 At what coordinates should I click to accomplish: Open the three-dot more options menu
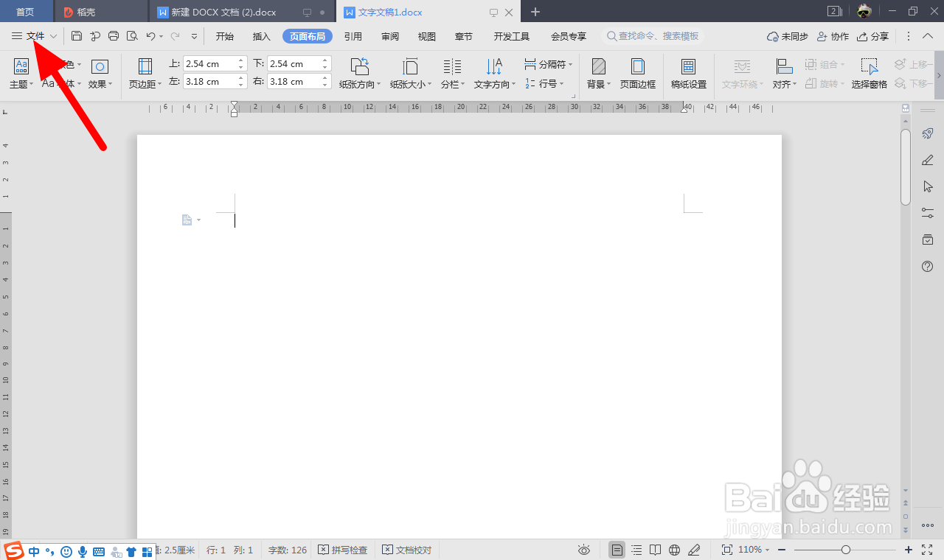909,36
